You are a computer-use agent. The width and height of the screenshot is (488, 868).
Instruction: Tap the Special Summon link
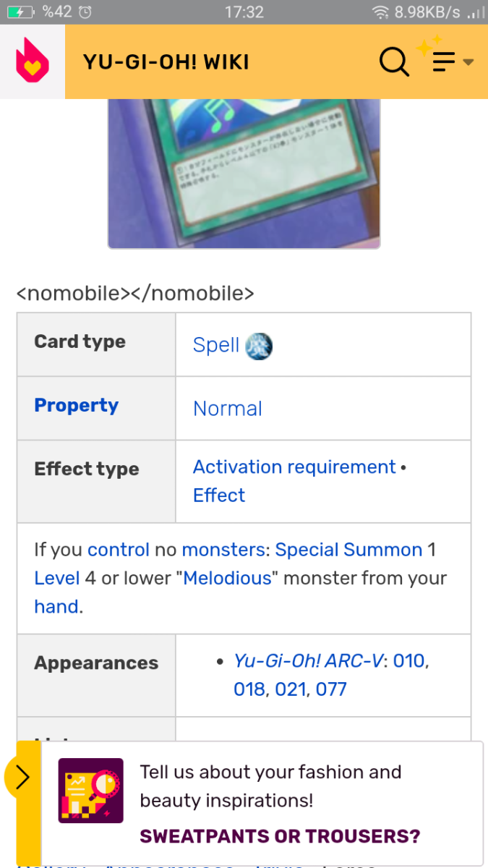(x=348, y=550)
